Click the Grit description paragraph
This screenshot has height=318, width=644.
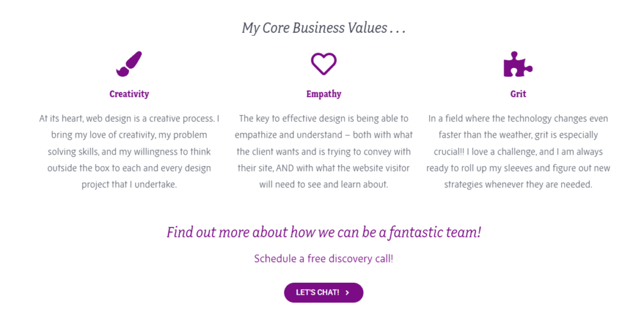(x=518, y=152)
